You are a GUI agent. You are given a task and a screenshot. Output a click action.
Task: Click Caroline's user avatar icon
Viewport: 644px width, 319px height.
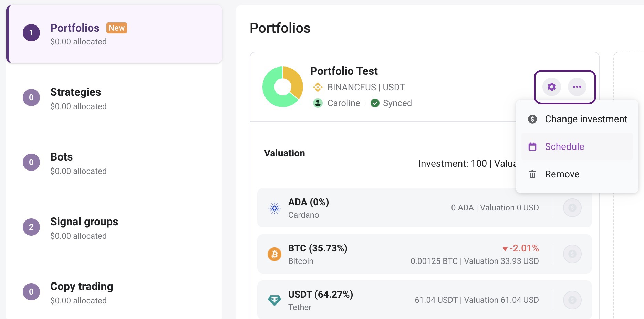tap(318, 103)
